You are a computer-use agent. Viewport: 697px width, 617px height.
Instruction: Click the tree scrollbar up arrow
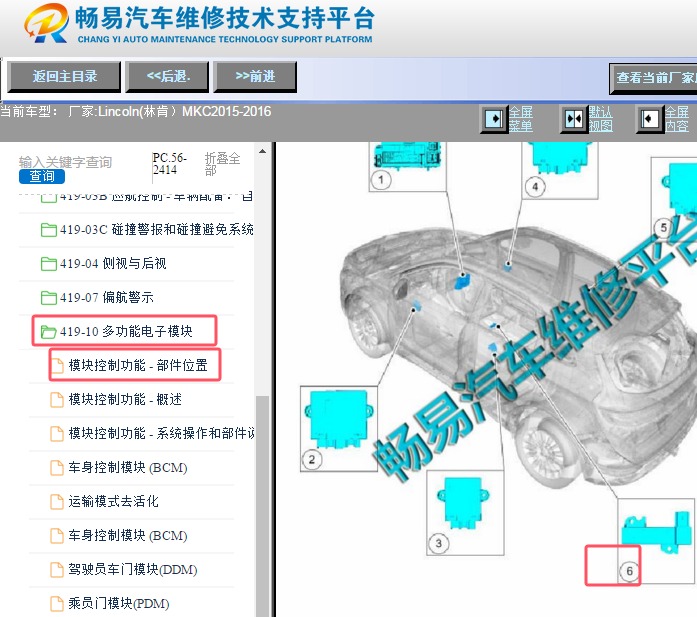(x=263, y=152)
